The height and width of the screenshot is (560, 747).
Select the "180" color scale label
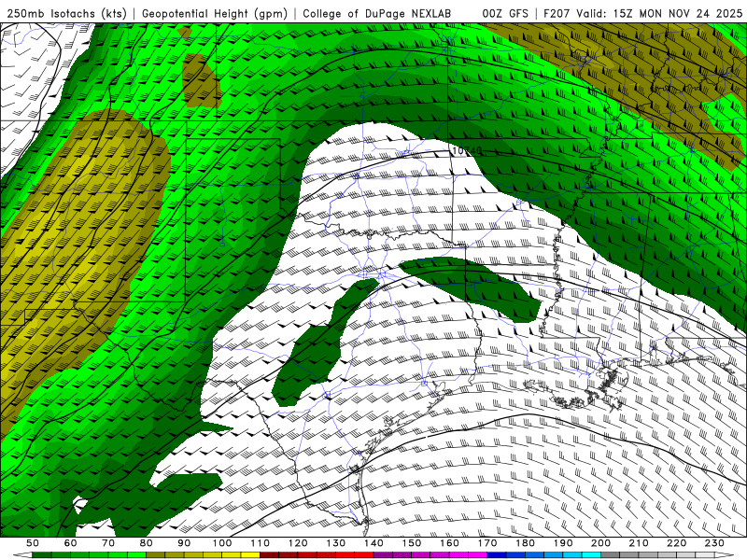click(526, 543)
